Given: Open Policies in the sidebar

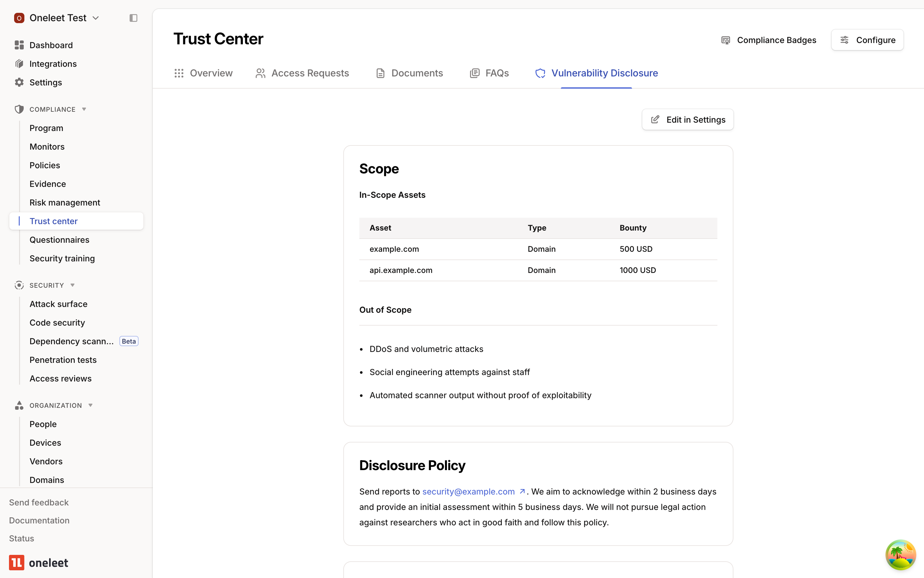Looking at the screenshot, I should pyautogui.click(x=45, y=165).
